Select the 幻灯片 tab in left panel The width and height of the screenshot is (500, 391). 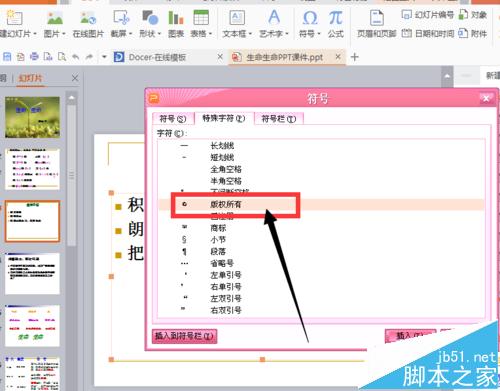coord(30,78)
